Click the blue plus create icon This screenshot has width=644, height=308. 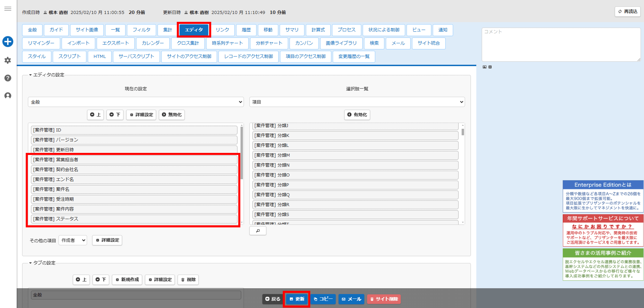(8, 42)
